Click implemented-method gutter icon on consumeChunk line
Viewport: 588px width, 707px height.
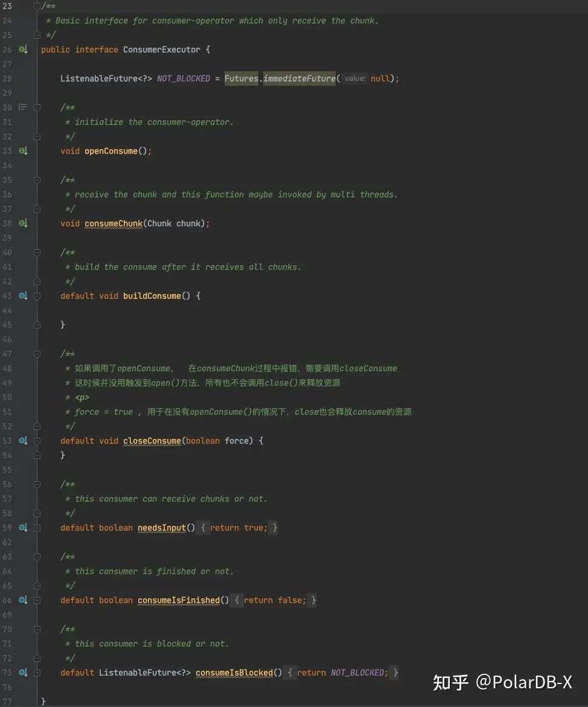pos(23,223)
